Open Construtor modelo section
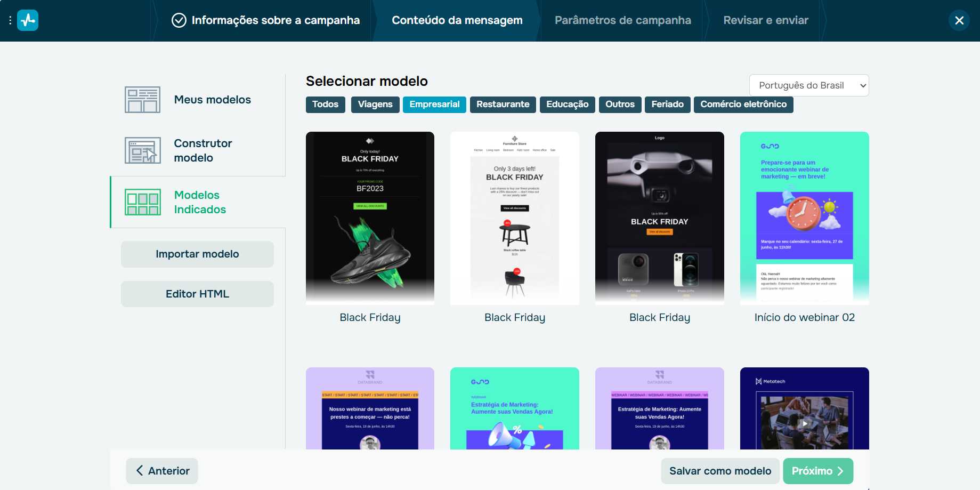 point(198,150)
